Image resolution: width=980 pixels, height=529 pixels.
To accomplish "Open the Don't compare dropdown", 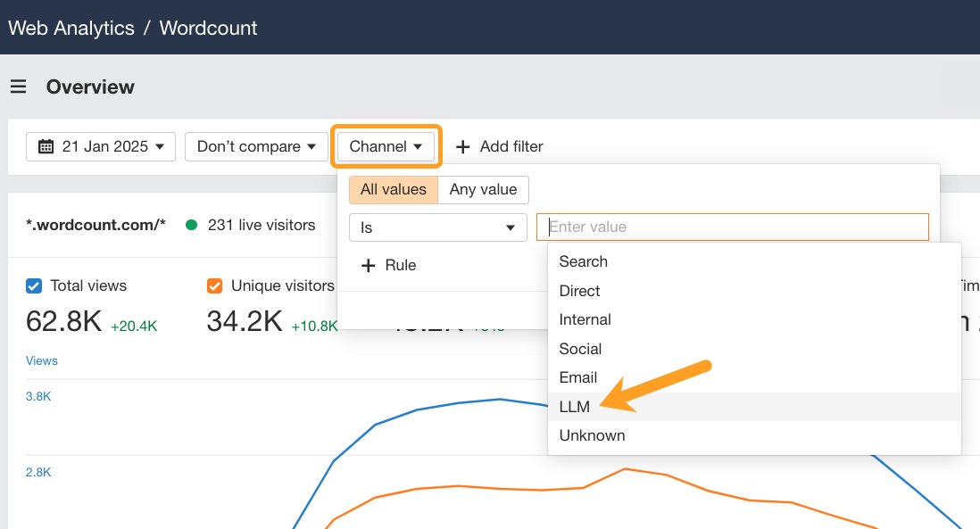I will (x=256, y=146).
